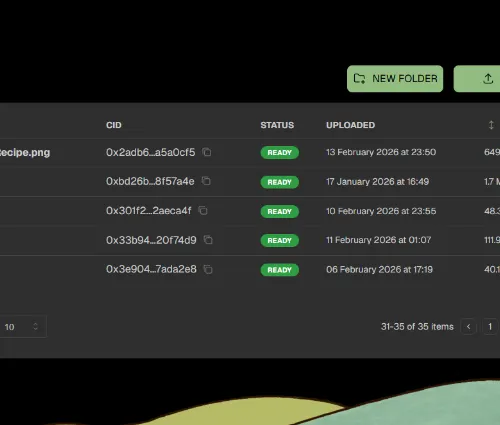Click the STATUS column header
The image size is (500, 425).
click(x=277, y=125)
